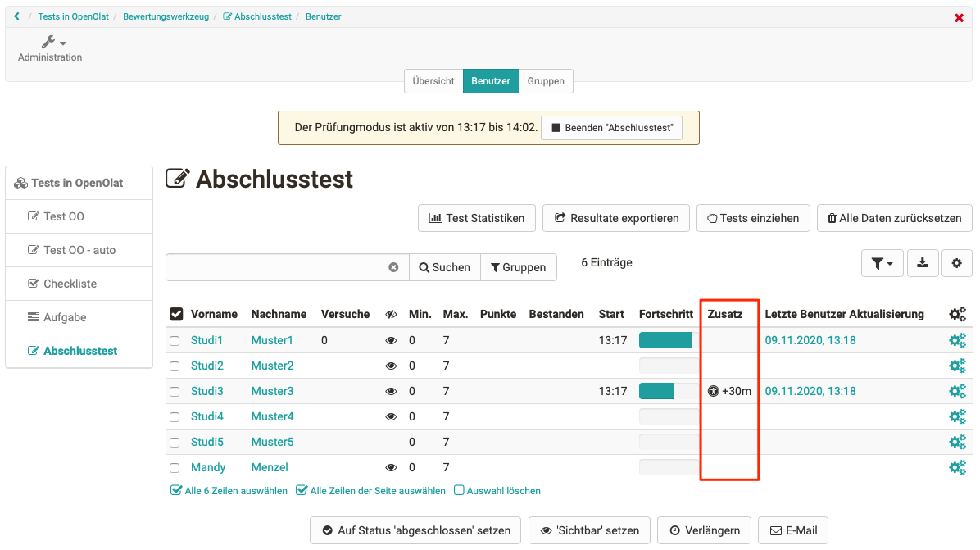
Task: Click the Verlängern button
Action: coord(705,530)
